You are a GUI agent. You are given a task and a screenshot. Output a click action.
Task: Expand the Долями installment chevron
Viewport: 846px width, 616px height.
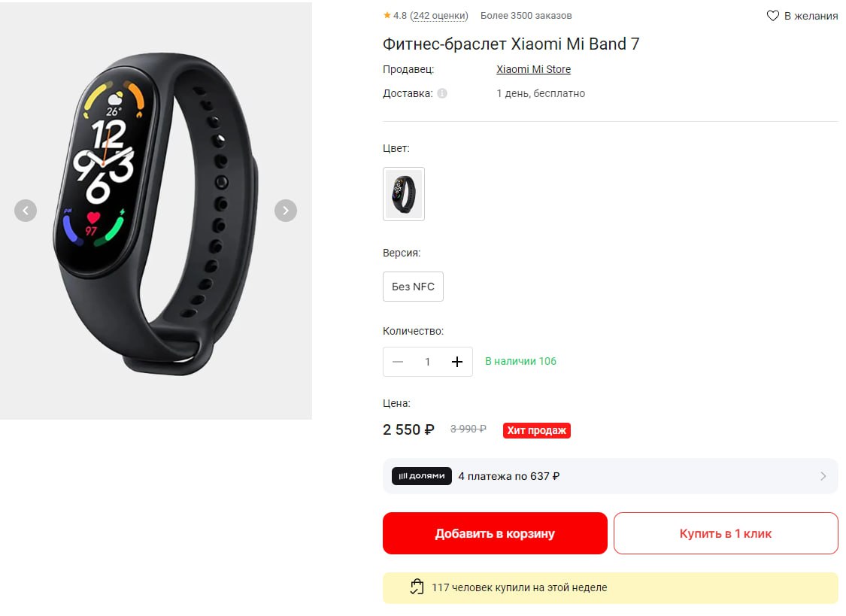(823, 476)
